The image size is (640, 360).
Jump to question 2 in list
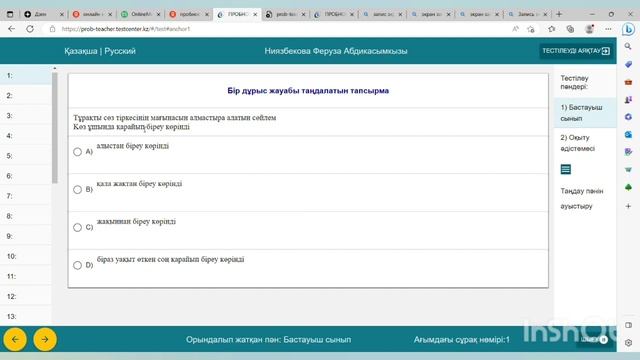tap(26, 96)
